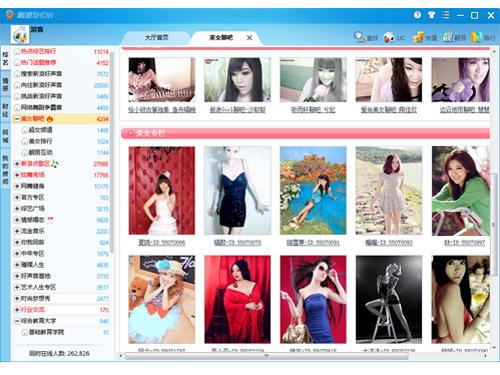The image size is (500, 375).
Task: Close the 美女聊吧 tab
Action: tap(249, 38)
